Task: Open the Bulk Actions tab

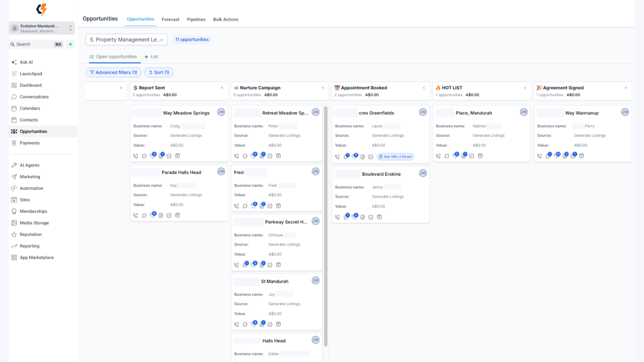Action: point(226,19)
